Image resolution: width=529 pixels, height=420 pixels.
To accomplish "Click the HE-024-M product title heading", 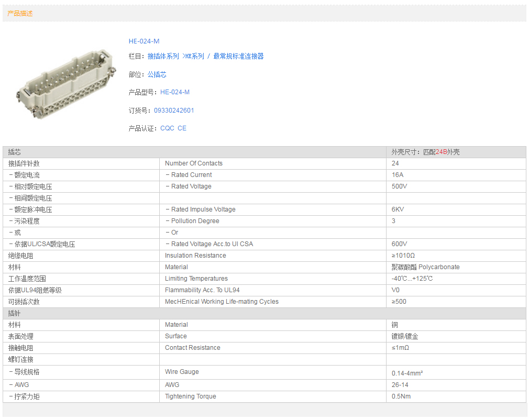I will pyautogui.click(x=144, y=41).
